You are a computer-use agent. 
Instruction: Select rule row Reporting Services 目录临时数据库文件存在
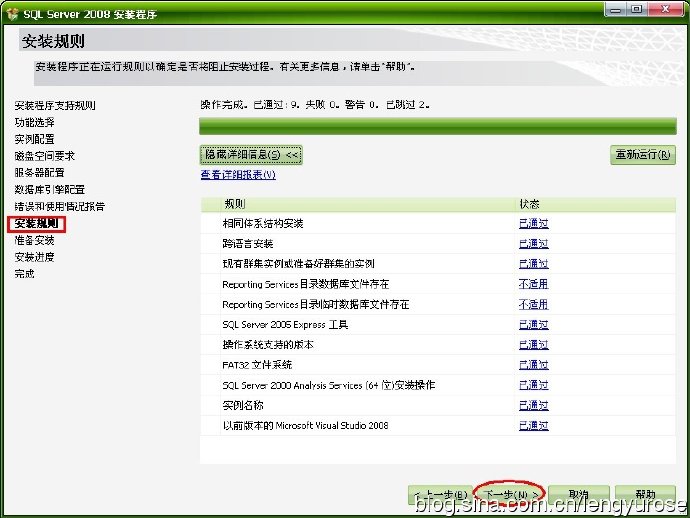click(438, 305)
